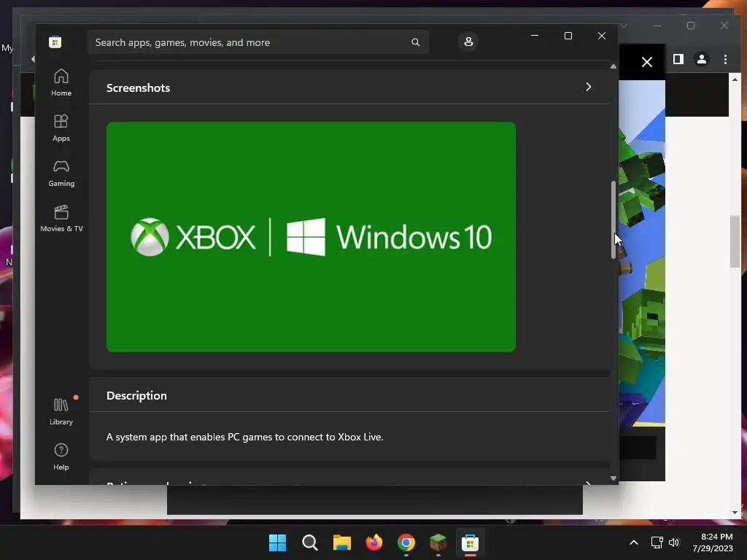Click Microsoft Store taskbar icon
The image size is (747, 560).
[471, 542]
